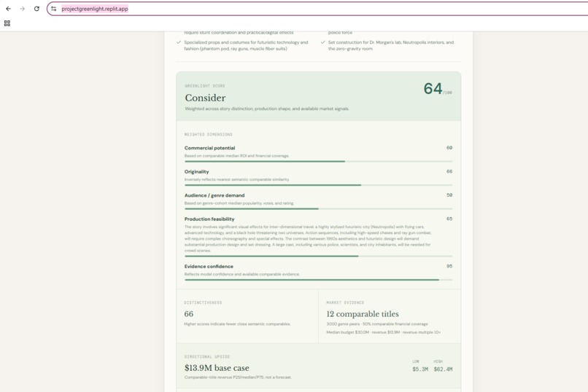Click the "DIRECTIONAL UPSIDE" label
This screenshot has width=588, height=392.
click(207, 357)
